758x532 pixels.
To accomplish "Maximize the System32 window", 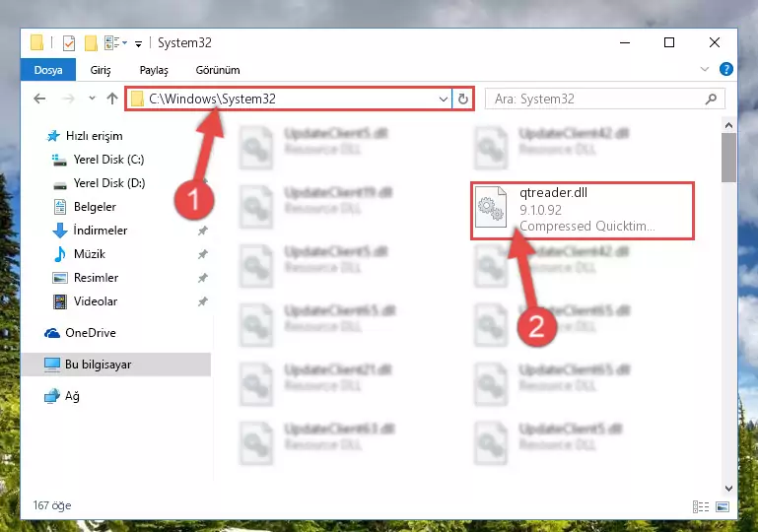I will coord(669,43).
